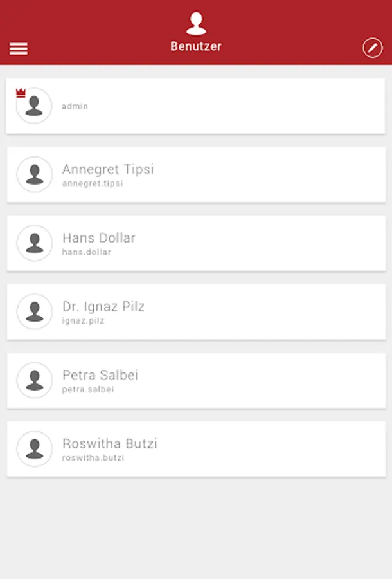Click the Benutzer profile icon in header

tap(196, 23)
